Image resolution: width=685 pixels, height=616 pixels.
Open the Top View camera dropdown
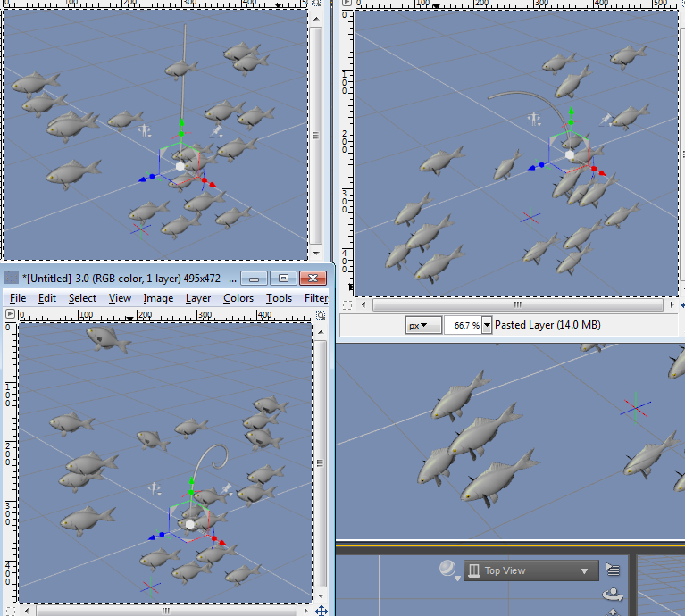pyautogui.click(x=530, y=570)
